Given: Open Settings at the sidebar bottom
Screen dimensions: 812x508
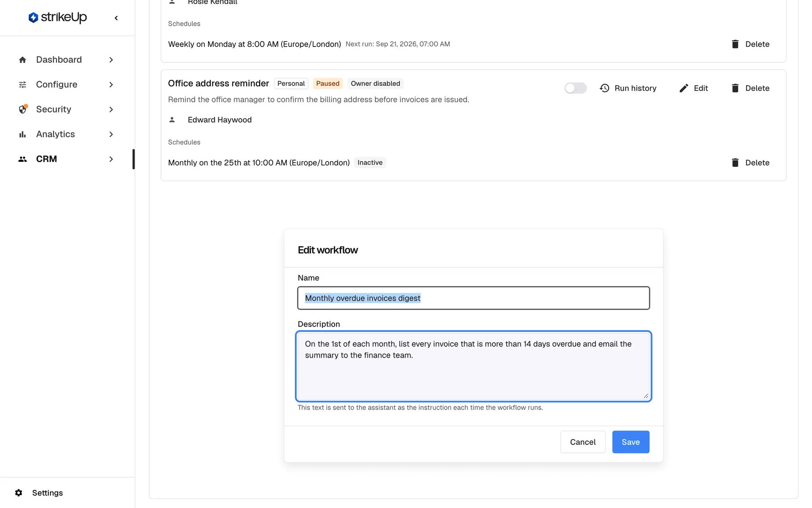Looking at the screenshot, I should point(47,493).
